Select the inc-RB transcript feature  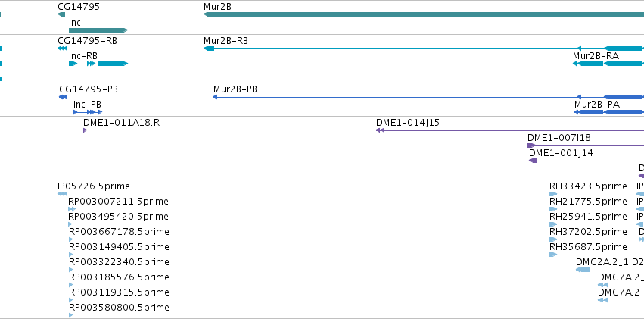click(x=98, y=64)
